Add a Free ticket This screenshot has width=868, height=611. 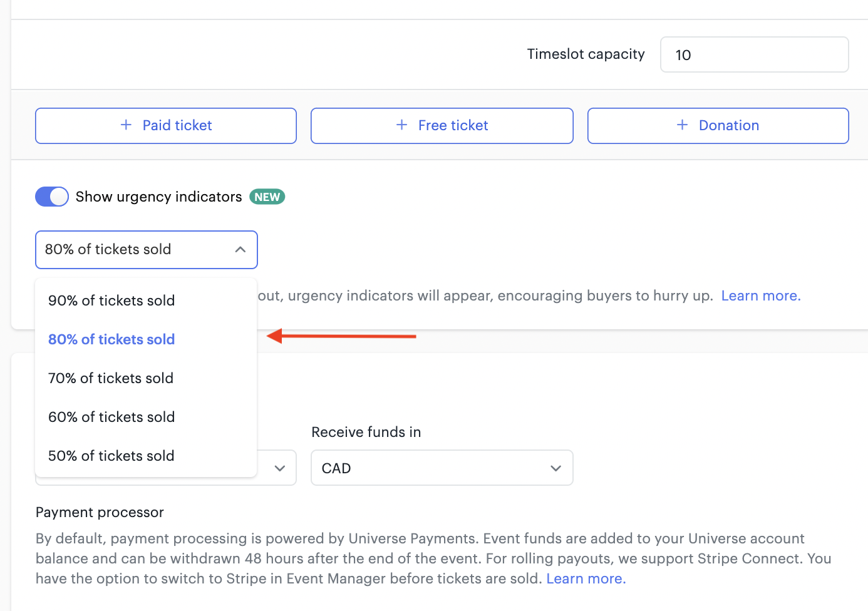pos(442,126)
